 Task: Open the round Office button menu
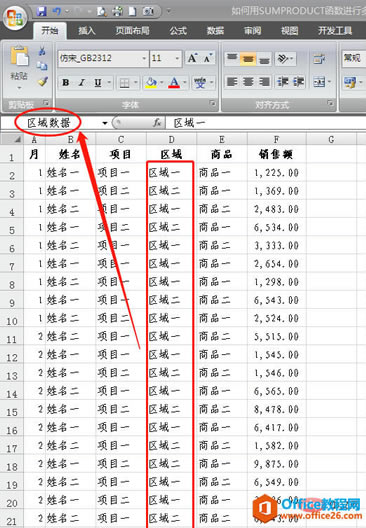coord(15,18)
